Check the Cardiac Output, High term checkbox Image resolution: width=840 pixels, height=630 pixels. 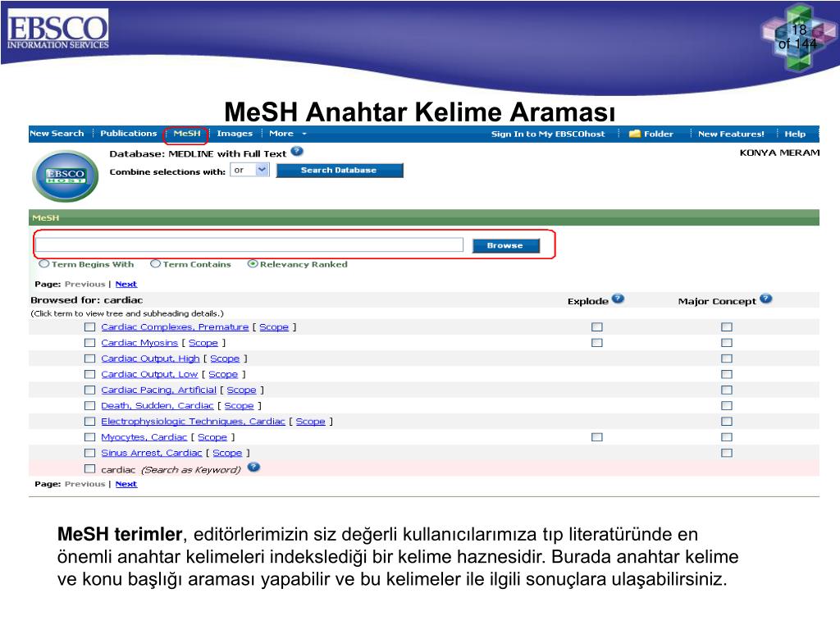90,358
